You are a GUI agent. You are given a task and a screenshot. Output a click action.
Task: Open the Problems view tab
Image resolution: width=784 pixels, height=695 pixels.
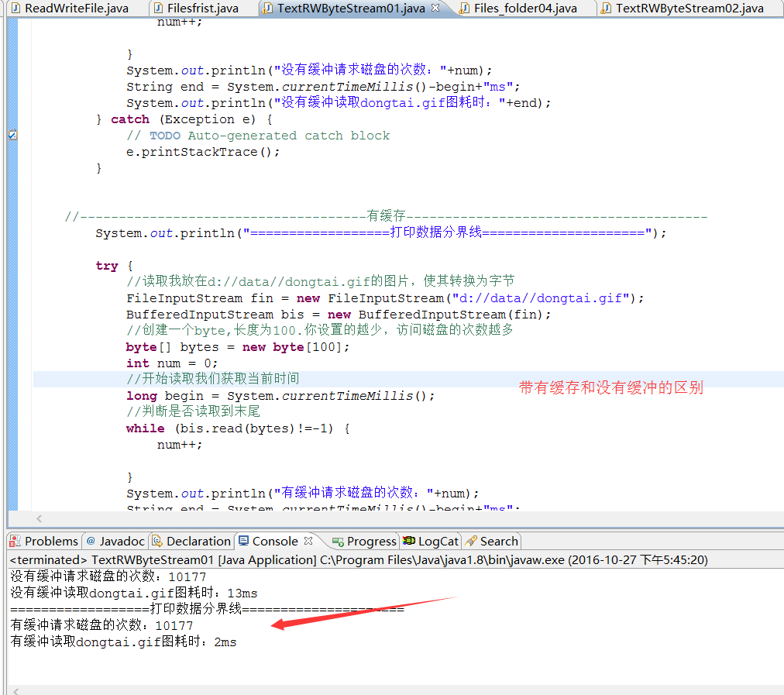(x=44, y=541)
